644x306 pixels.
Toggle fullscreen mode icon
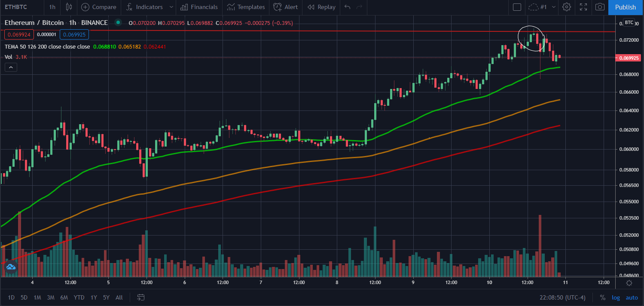pos(583,7)
